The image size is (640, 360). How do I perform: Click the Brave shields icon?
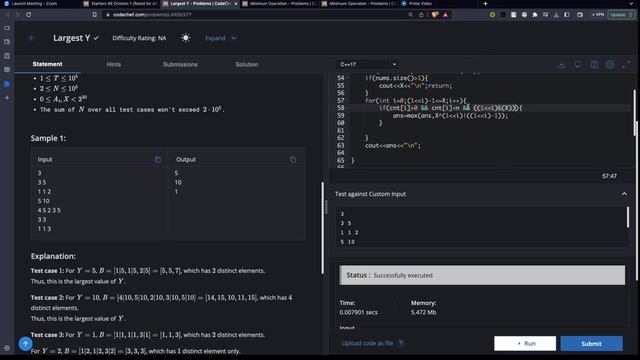pos(435,15)
